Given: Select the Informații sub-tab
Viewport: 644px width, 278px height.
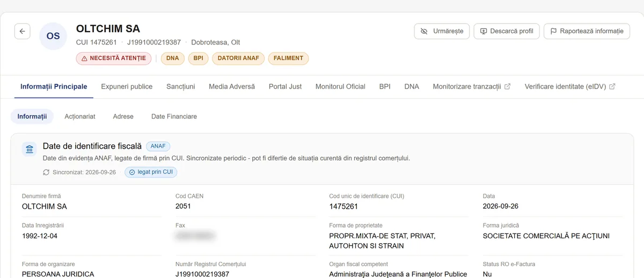Looking at the screenshot, I should point(32,116).
